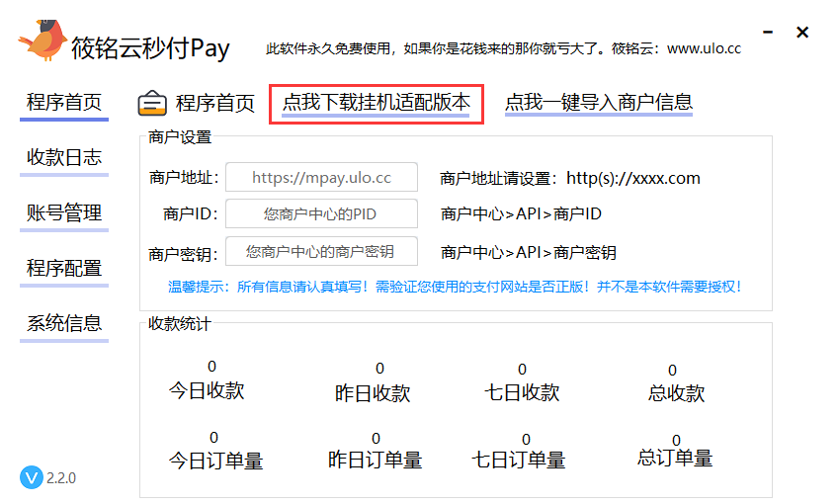The image size is (838, 504).
Task: Click the 商户中心>API>商户ID hint
Action: pos(521,213)
